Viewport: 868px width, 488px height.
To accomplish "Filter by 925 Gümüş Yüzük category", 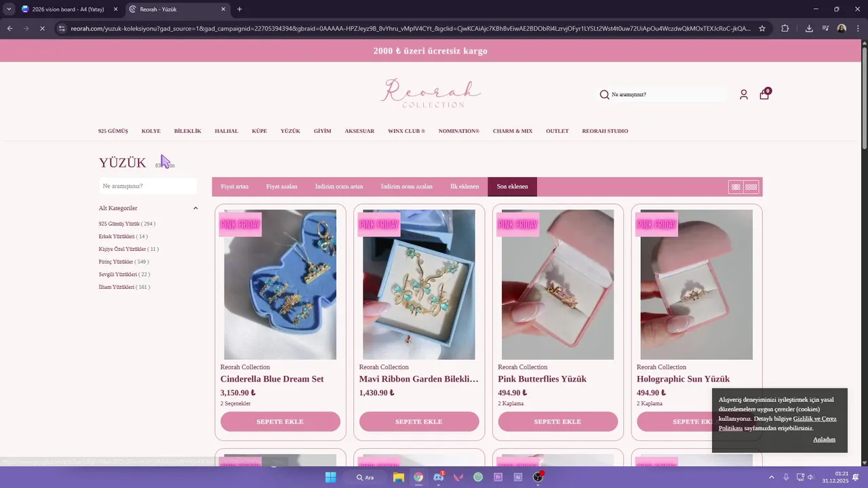I will pyautogui.click(x=127, y=224).
